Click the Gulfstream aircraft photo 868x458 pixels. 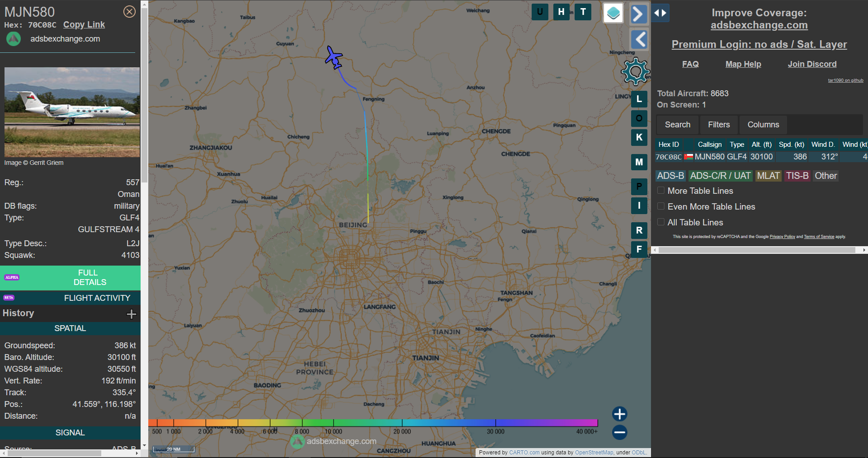pos(72,112)
